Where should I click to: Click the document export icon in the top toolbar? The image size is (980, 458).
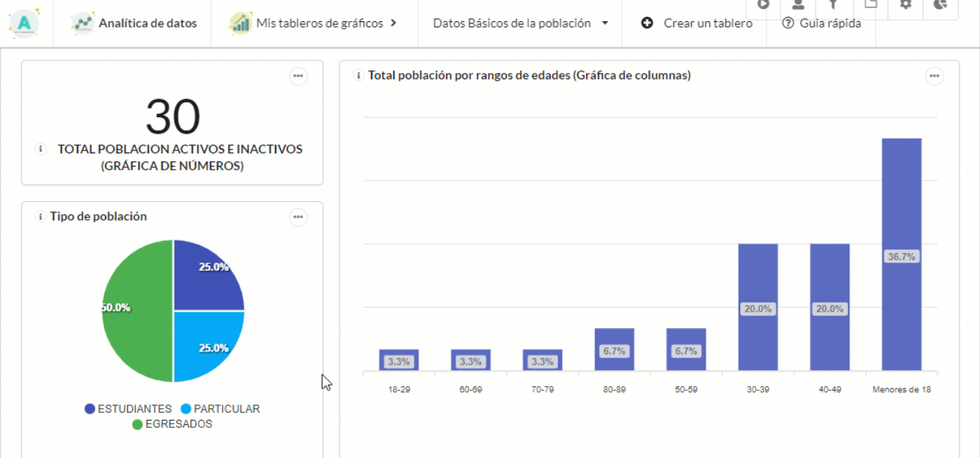point(870,5)
